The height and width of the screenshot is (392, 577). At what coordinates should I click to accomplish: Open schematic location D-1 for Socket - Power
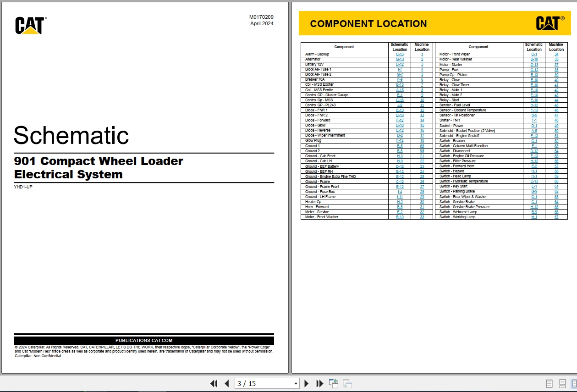[x=534, y=126]
